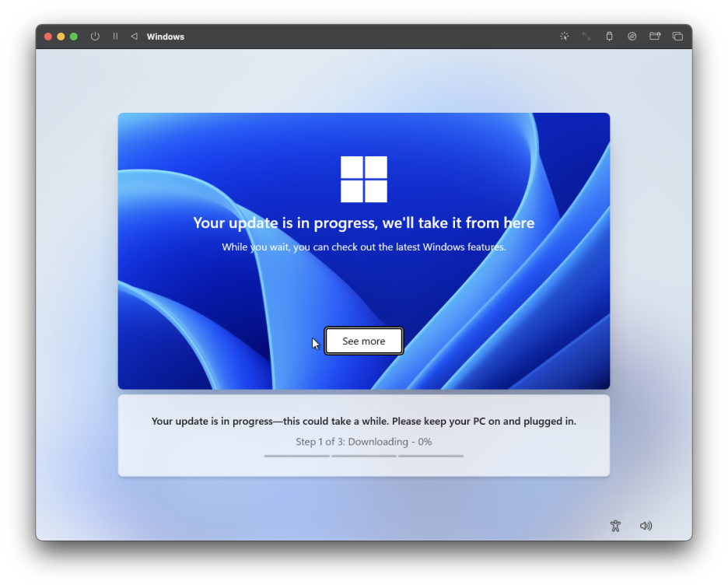
Task: Click the third progress bar segment
Action: [x=431, y=456]
